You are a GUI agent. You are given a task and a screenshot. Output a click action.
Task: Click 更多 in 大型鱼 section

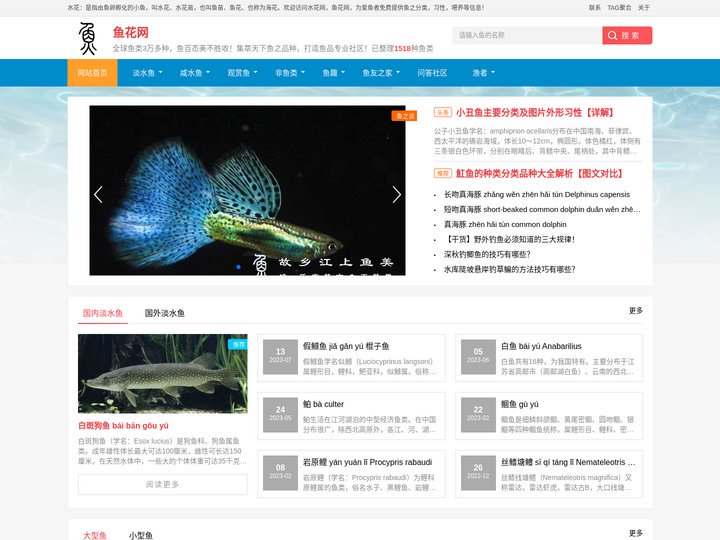coord(636,533)
